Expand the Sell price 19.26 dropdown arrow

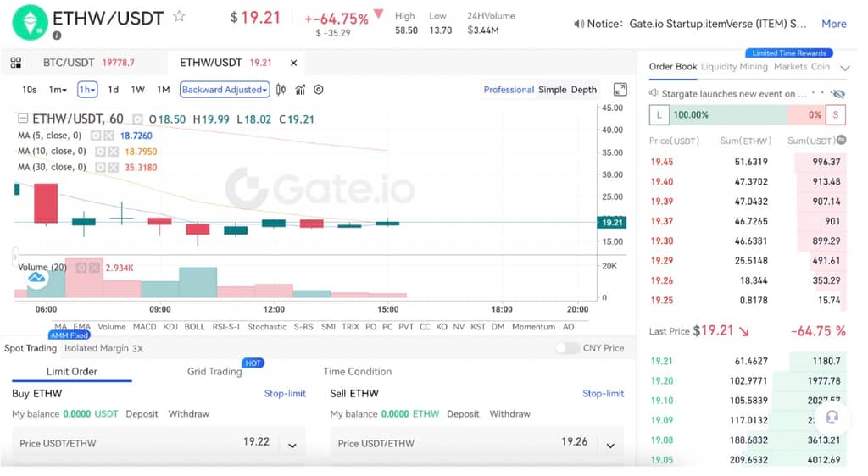click(x=610, y=445)
